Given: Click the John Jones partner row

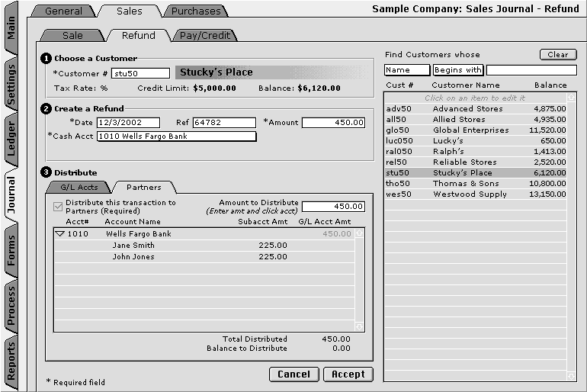Looking at the screenshot, I should pyautogui.click(x=204, y=257).
